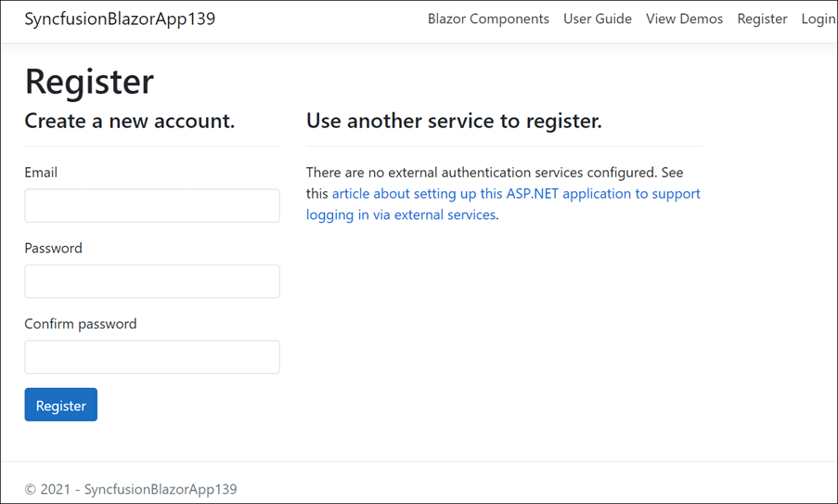Select the Register link in top navigation

pos(762,19)
